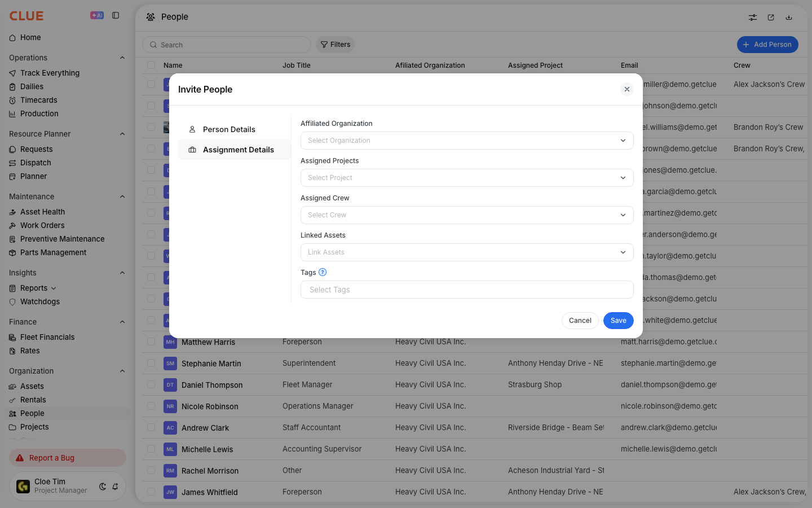The height and width of the screenshot is (508, 812).
Task: Check the Rachel Morrison row checkbox
Action: (x=151, y=470)
